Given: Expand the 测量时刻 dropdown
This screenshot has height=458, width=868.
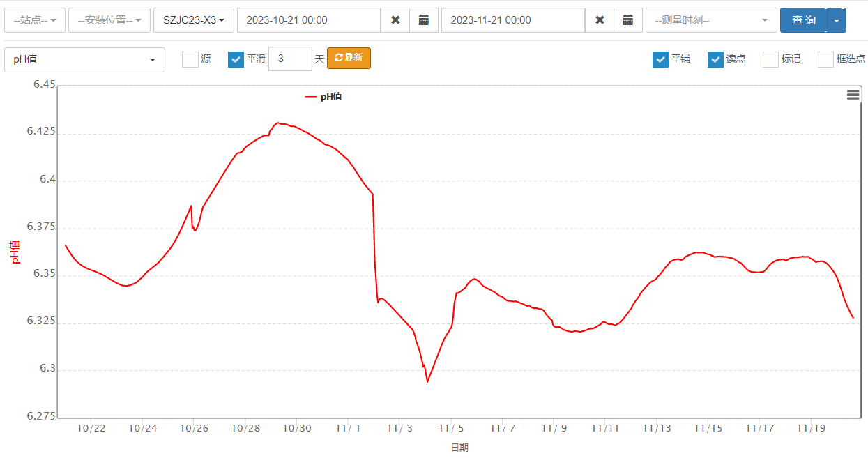Looking at the screenshot, I should 711,20.
